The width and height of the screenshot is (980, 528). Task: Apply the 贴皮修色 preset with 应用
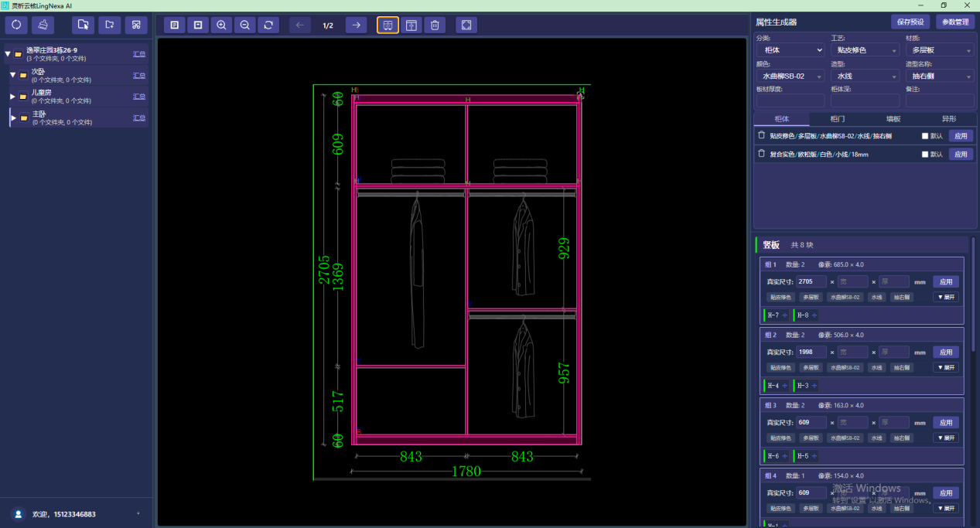961,135
